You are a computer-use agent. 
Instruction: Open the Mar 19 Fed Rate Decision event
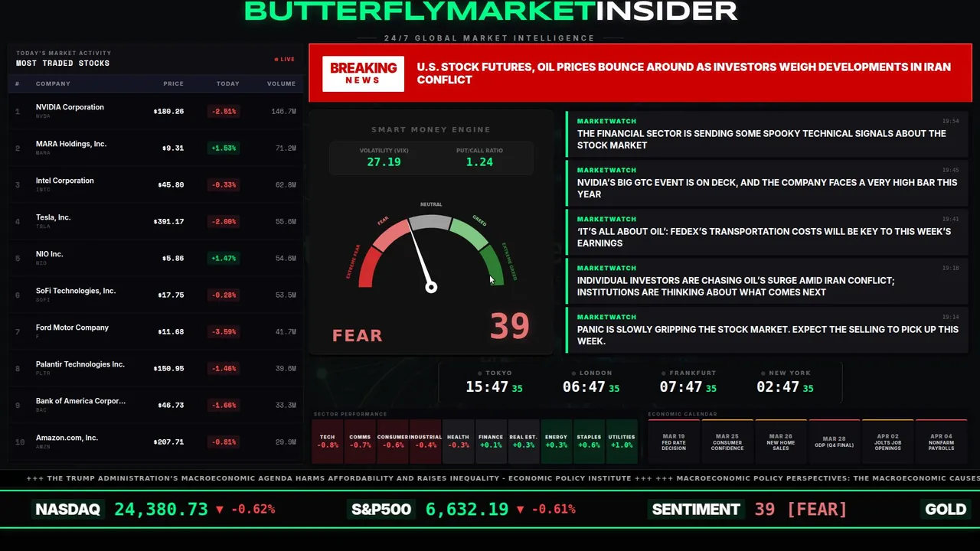click(674, 442)
